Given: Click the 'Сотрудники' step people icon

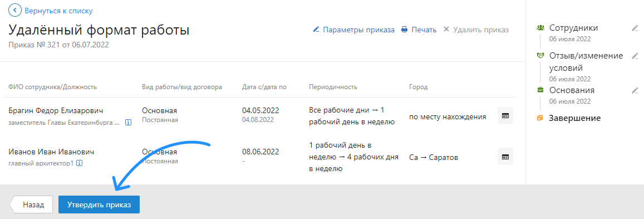Looking at the screenshot, I should click(x=540, y=28).
